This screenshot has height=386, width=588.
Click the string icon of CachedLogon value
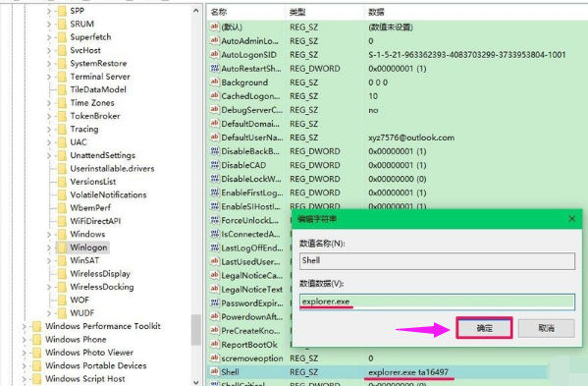point(215,95)
